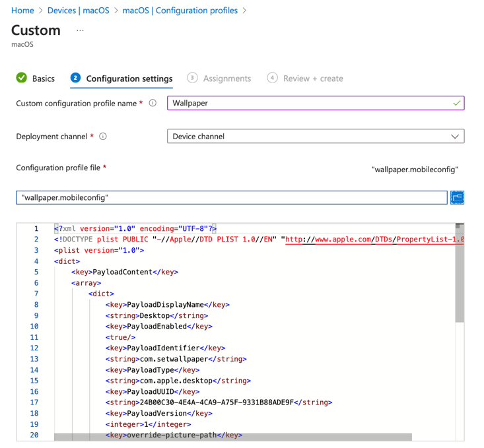
Task: Click the PayloadEnabled key line
Action: [159, 327]
